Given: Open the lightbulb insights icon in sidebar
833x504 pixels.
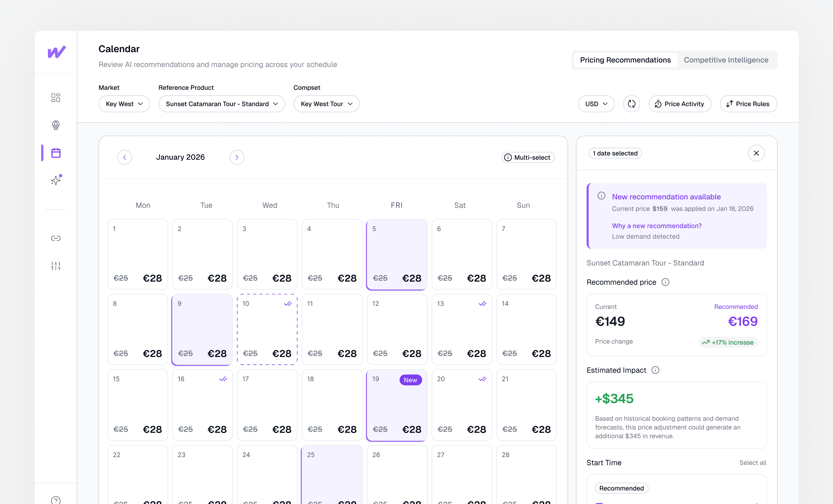Looking at the screenshot, I should [x=56, y=125].
